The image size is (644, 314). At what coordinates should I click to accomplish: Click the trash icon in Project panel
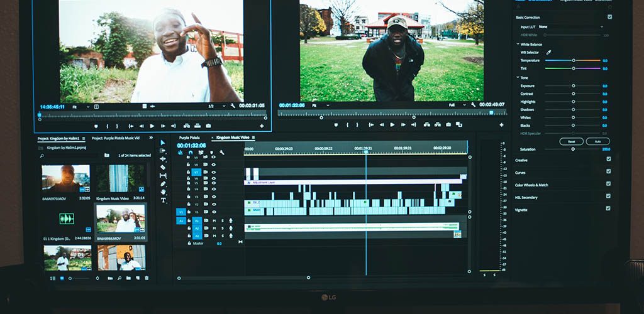pyautogui.click(x=147, y=278)
